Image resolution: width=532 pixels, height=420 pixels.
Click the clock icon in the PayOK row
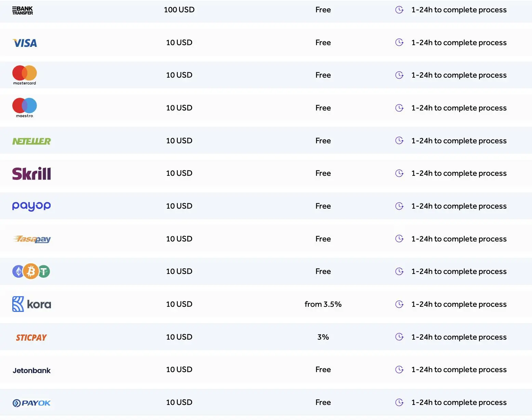(x=399, y=402)
